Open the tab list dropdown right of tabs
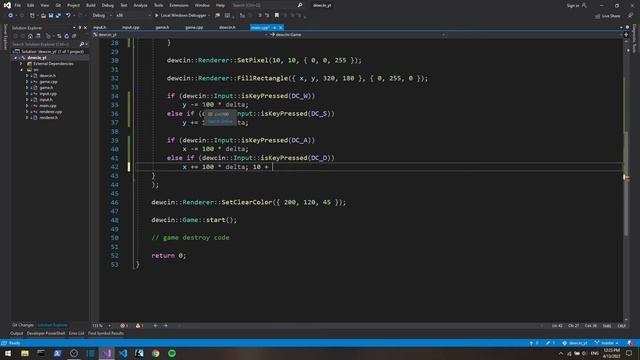The image size is (640, 360). pos(622,27)
